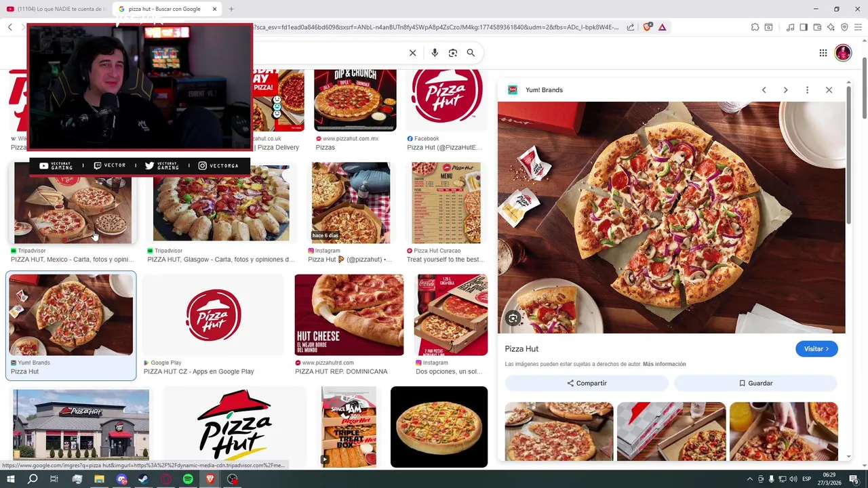This screenshot has height=488, width=868.
Task: Go to previous image in preview panel
Action: point(764,90)
